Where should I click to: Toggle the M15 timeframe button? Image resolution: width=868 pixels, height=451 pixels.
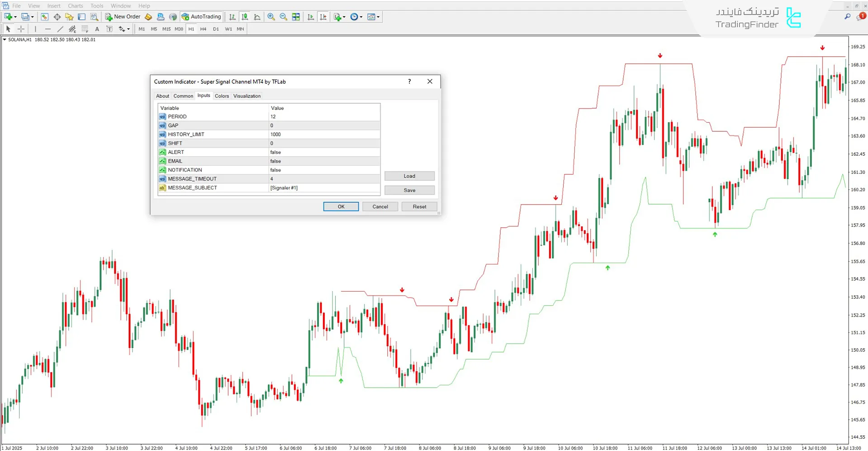[x=166, y=29]
